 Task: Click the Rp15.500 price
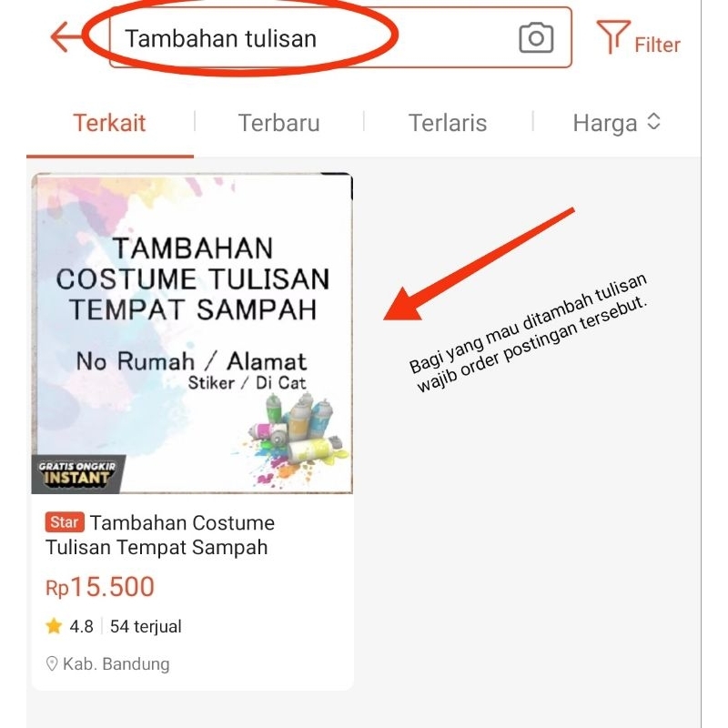(x=100, y=586)
